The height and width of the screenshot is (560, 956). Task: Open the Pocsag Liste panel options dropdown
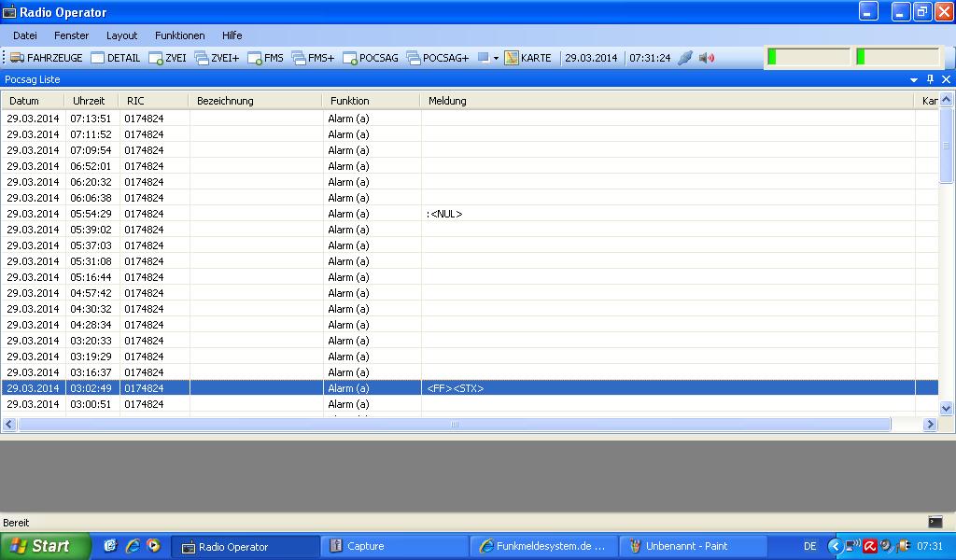(x=914, y=80)
